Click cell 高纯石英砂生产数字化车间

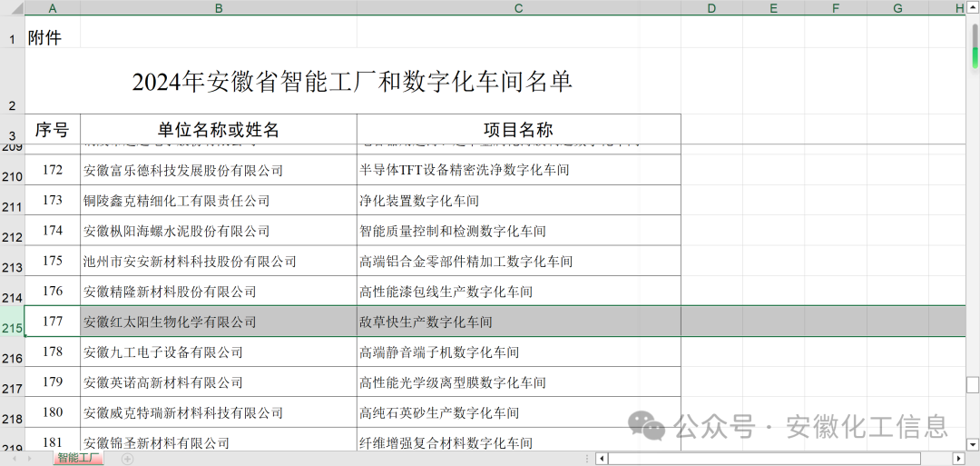point(519,412)
